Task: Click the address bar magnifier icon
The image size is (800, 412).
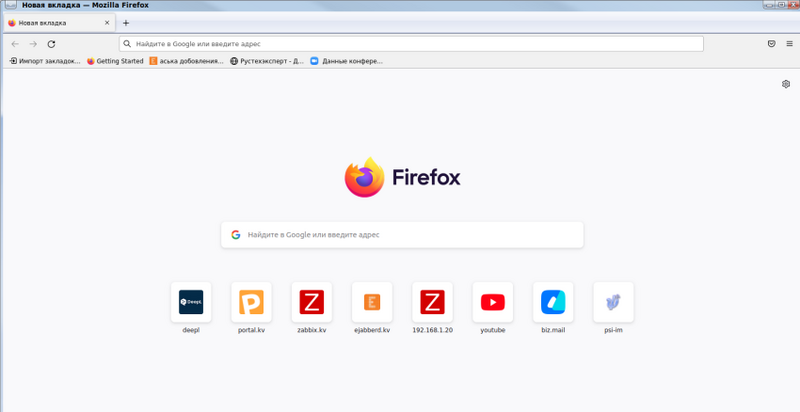Action: (x=128, y=44)
